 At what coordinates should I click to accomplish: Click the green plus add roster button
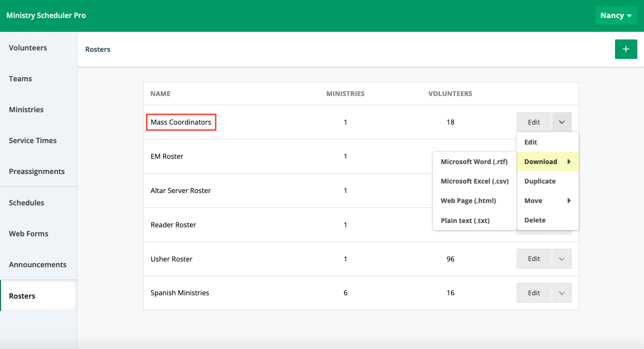(x=625, y=49)
